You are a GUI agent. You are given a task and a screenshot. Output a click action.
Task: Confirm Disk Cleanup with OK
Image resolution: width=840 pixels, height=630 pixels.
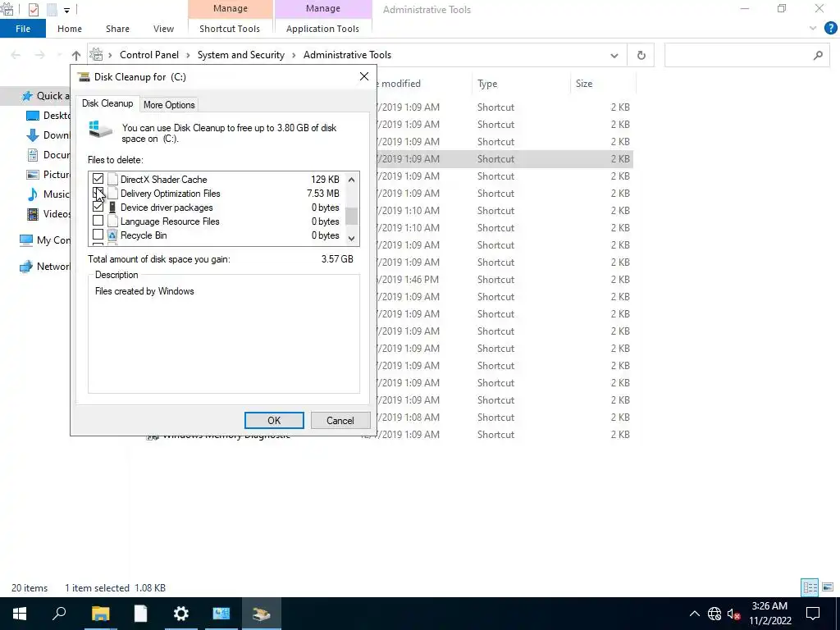(x=274, y=421)
